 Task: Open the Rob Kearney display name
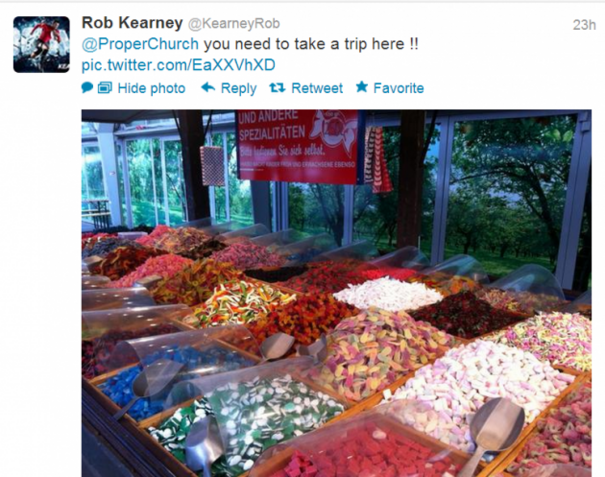tap(132, 23)
